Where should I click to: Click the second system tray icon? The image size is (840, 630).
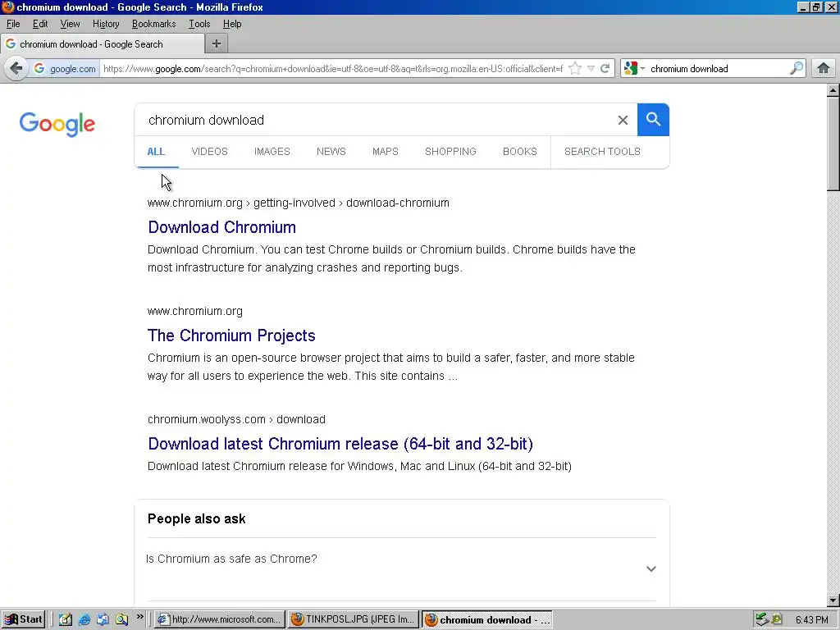point(777,620)
